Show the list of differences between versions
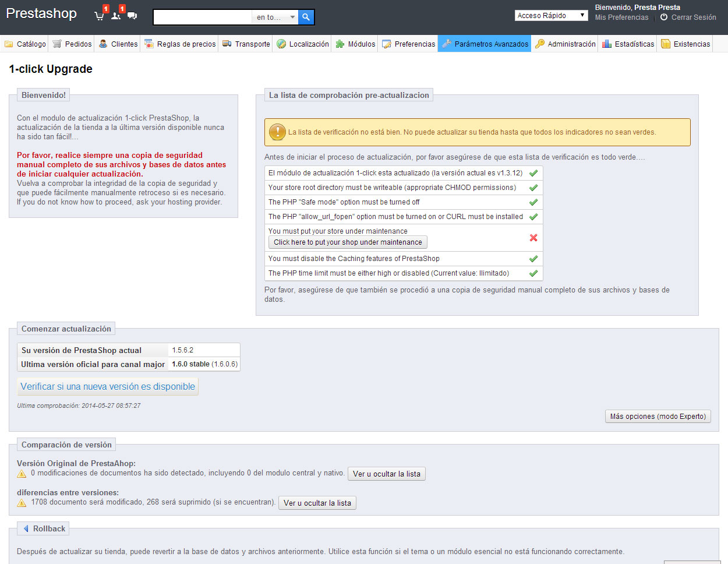 click(317, 503)
